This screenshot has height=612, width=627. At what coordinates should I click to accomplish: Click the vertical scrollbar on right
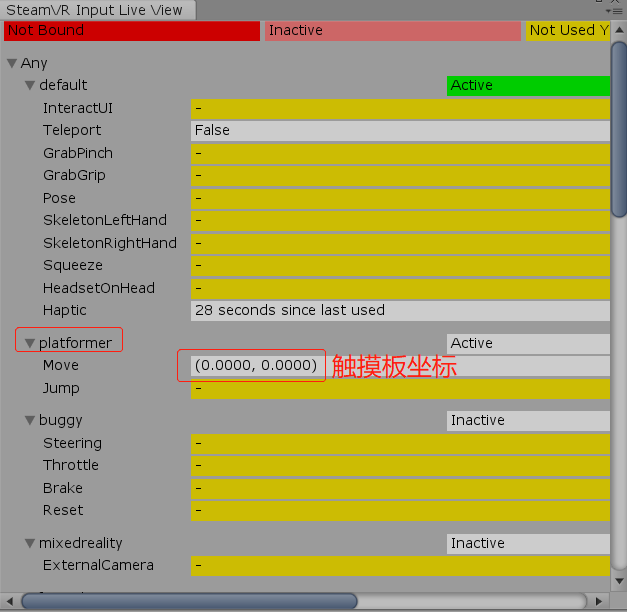point(619,150)
